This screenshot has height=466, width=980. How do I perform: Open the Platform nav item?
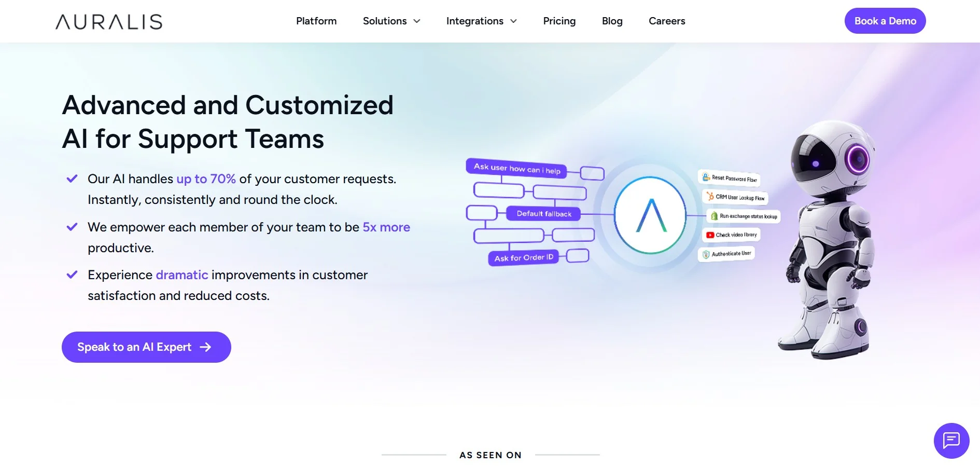316,21
